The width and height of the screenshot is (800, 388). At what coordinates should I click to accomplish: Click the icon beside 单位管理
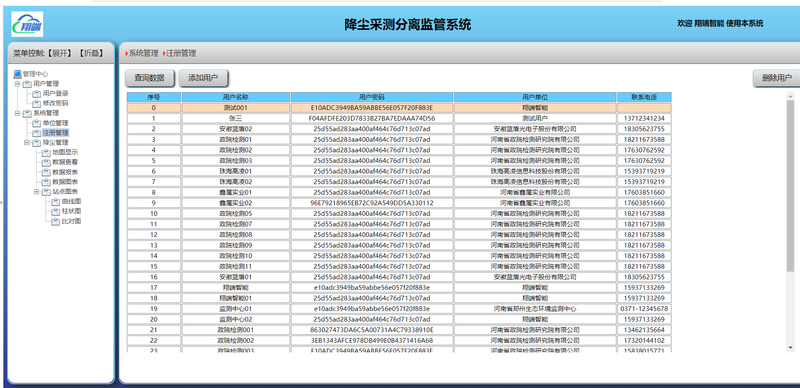37,123
